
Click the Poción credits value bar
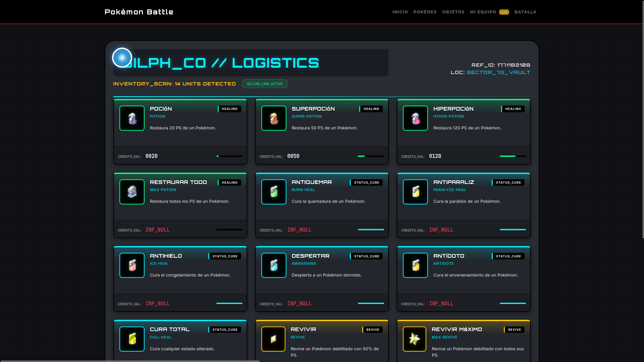pos(229,156)
